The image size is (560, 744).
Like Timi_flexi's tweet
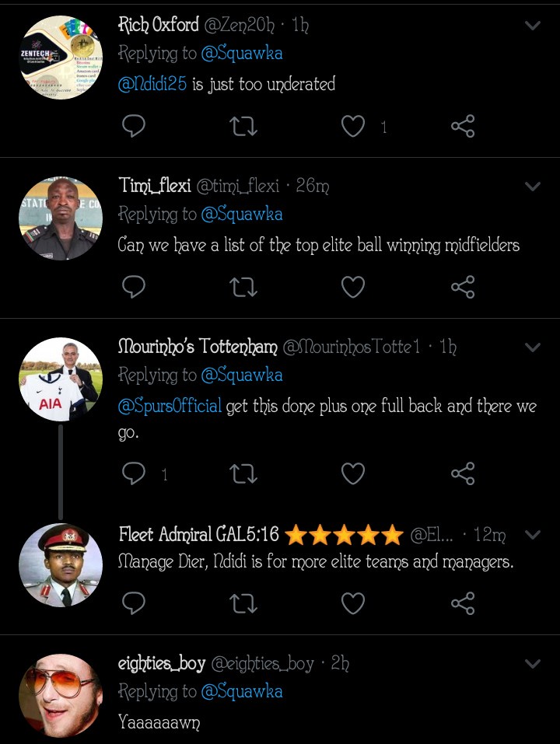pyautogui.click(x=353, y=287)
